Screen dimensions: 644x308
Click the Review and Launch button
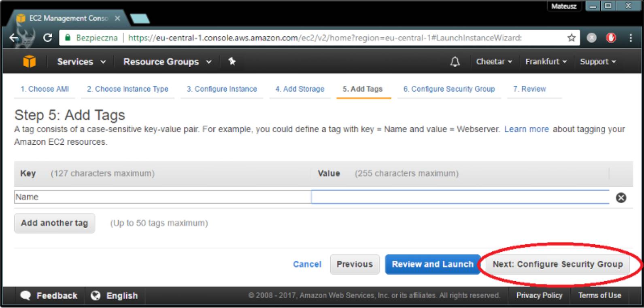coord(432,264)
